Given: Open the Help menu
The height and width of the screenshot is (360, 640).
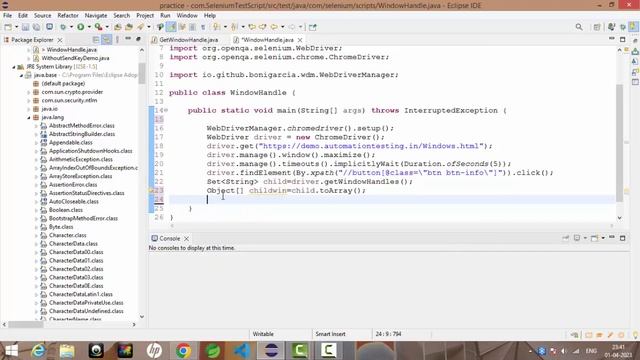Looking at the screenshot, I should tap(209, 16).
